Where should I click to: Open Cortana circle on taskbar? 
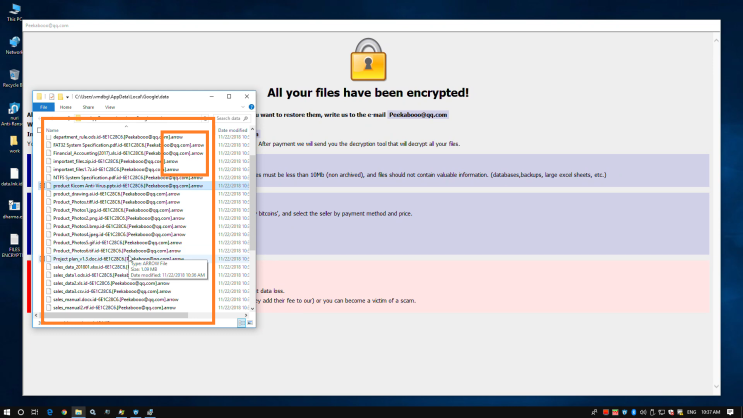21,412
